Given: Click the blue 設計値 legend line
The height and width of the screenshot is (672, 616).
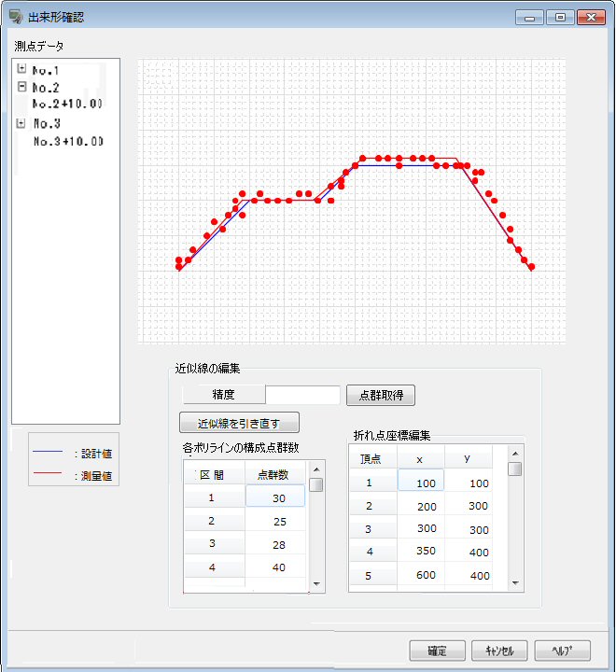Looking at the screenshot, I should [48, 452].
